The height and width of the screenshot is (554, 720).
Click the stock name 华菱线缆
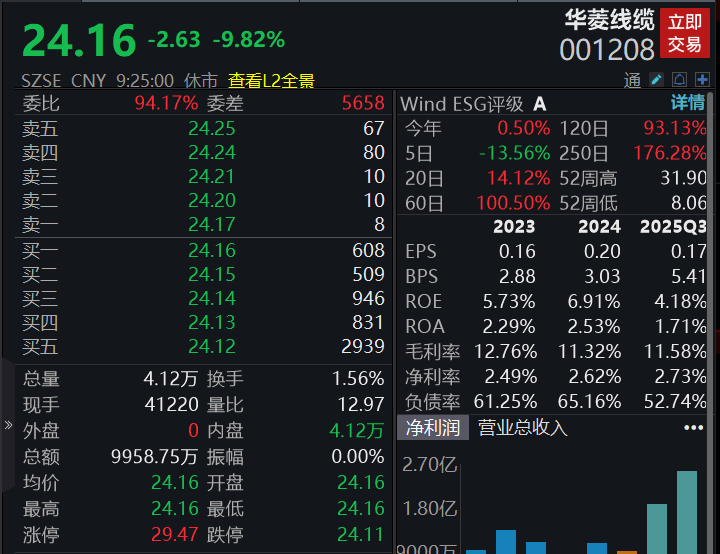pos(609,20)
